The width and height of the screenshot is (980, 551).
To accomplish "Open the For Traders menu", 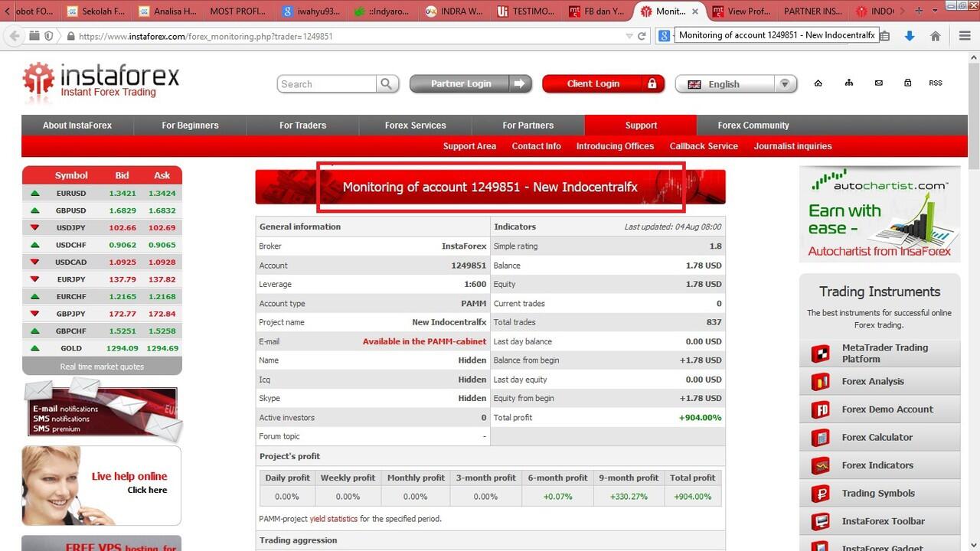I will pos(302,126).
